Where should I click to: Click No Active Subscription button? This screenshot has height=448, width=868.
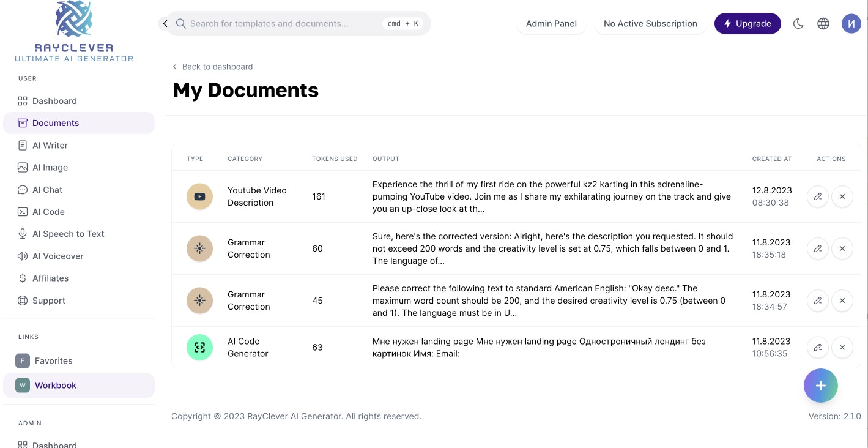pos(650,23)
